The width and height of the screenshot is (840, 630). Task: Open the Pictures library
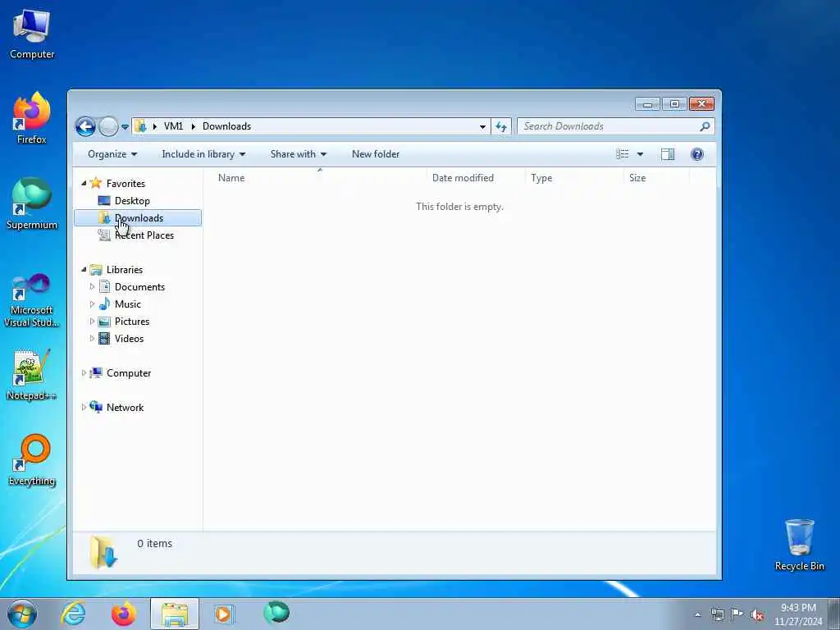point(132,322)
